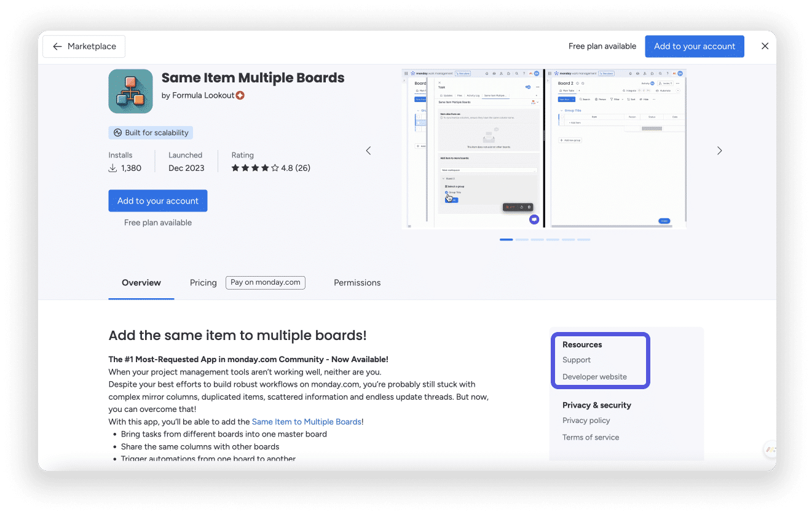Select the second carousel indicator dot
The height and width of the screenshot is (514, 812).
click(x=522, y=240)
